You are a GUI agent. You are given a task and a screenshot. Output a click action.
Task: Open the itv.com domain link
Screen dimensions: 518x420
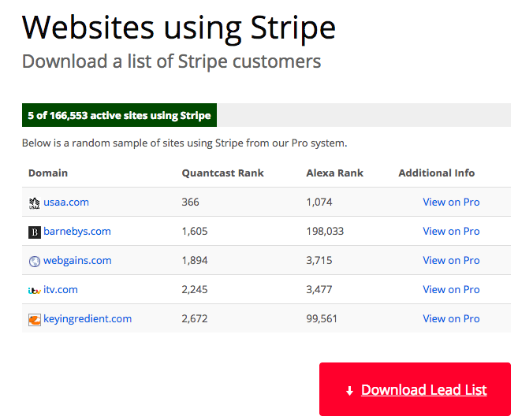point(61,289)
